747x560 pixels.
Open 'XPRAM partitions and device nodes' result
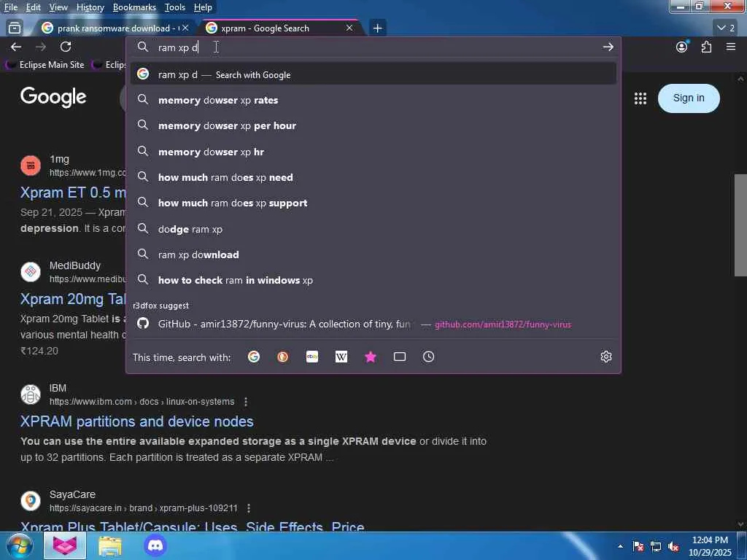click(x=136, y=421)
